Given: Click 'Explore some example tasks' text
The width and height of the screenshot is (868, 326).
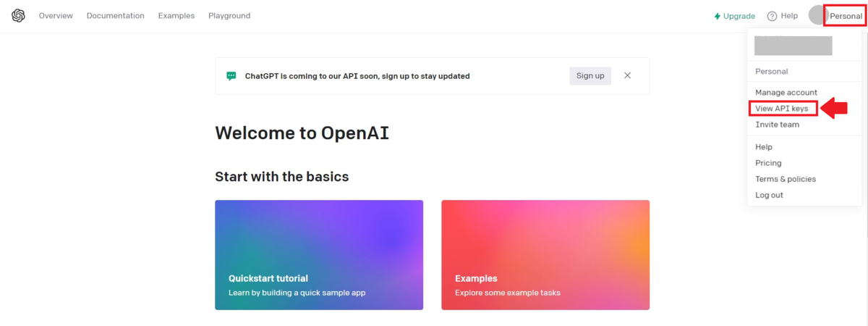Looking at the screenshot, I should [508, 293].
